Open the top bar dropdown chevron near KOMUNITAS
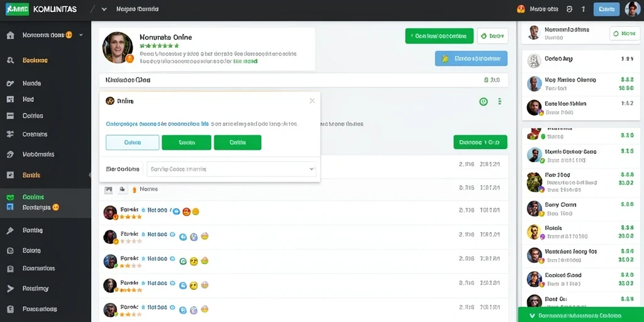The image size is (644, 322). pyautogui.click(x=104, y=9)
